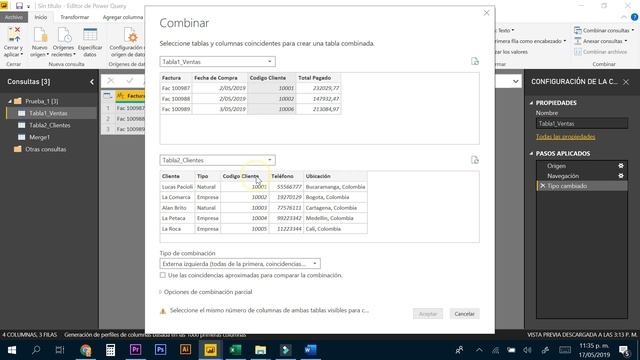640x360 pixels.
Task: Open the Nuevo origen ribbon icon
Action: (40, 42)
